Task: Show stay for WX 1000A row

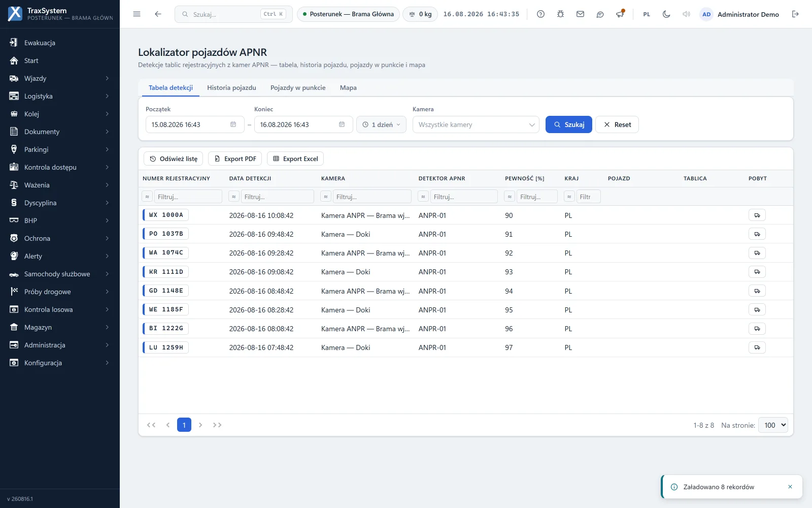Action: 757,215
